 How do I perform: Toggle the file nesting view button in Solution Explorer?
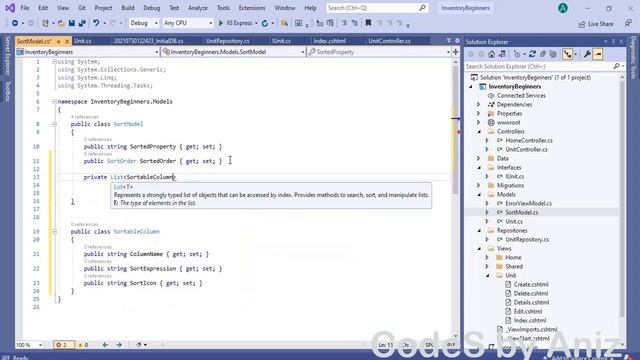tap(567, 54)
